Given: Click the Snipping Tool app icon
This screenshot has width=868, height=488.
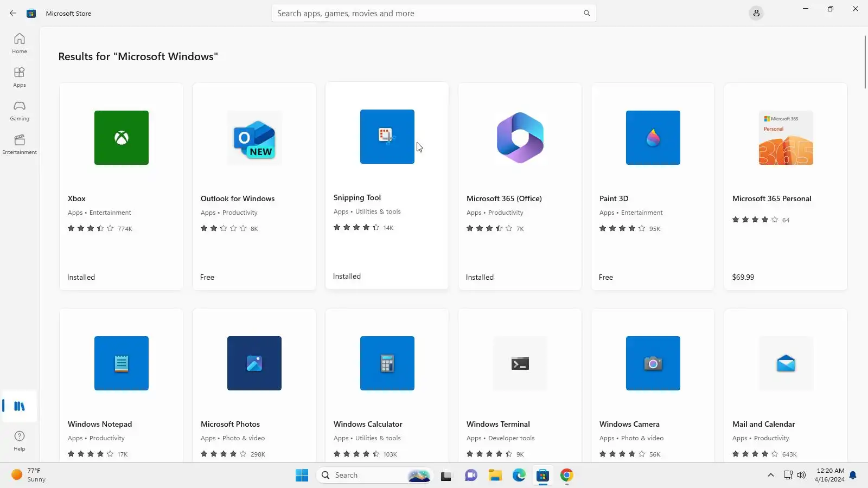Looking at the screenshot, I should 387,137.
